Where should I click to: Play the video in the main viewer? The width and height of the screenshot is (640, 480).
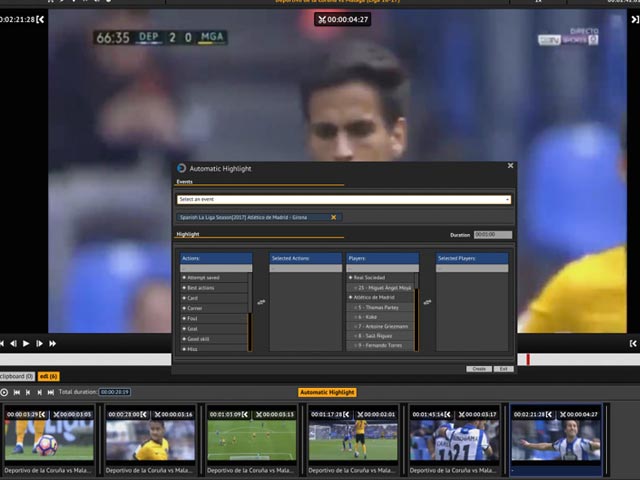pos(26,344)
